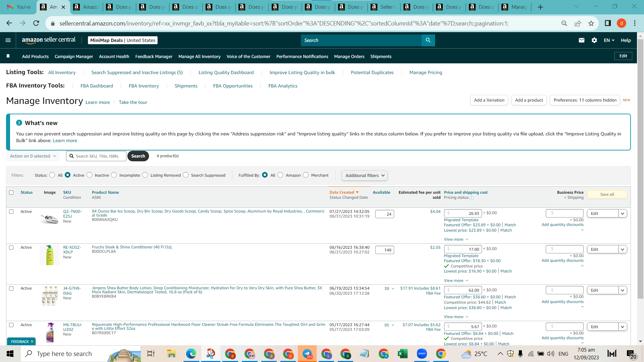Open FBA Dashboard tool link
Image resolution: width=644 pixels, height=362 pixels.
click(x=97, y=86)
